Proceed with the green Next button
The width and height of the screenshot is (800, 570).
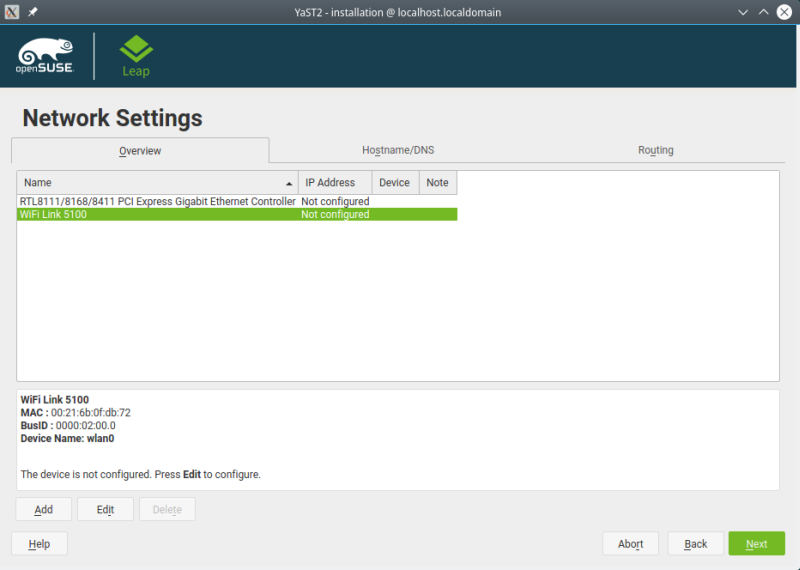coord(757,543)
